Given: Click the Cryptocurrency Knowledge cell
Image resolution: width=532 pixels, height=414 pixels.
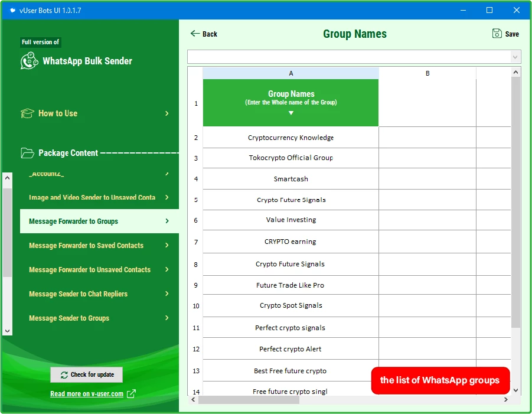Looking at the screenshot, I should click(x=291, y=138).
